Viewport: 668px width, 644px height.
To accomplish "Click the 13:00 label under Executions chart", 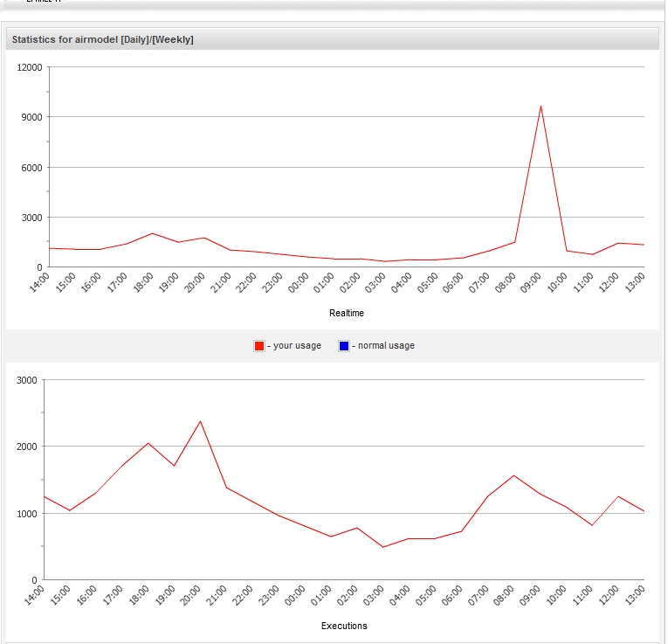I will tap(635, 595).
